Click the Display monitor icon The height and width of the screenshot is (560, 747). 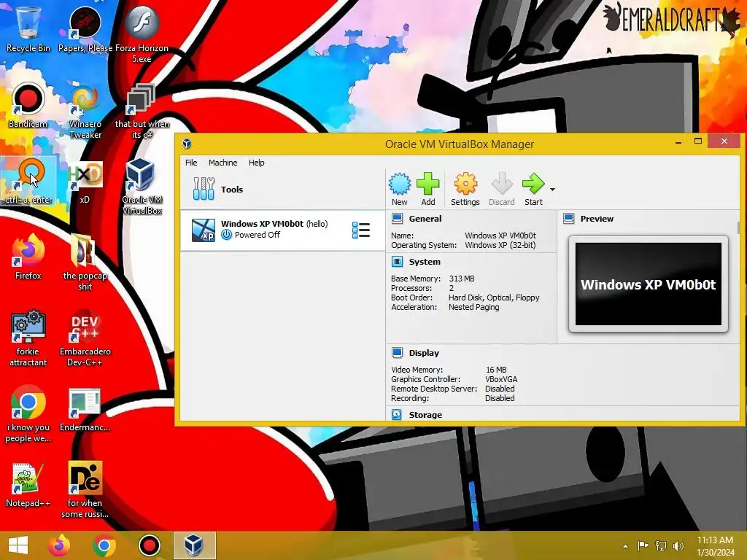[x=397, y=352]
